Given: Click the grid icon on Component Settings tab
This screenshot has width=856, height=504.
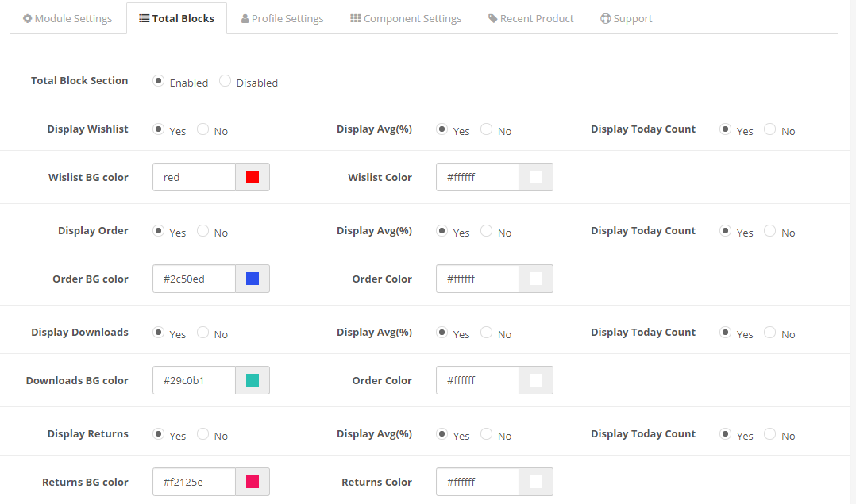Looking at the screenshot, I should click(x=356, y=18).
